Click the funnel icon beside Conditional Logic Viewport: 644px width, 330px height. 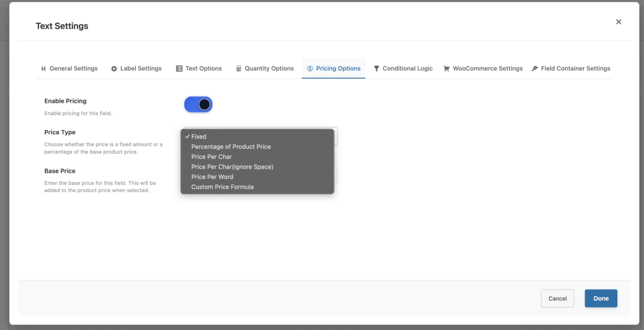click(x=377, y=69)
